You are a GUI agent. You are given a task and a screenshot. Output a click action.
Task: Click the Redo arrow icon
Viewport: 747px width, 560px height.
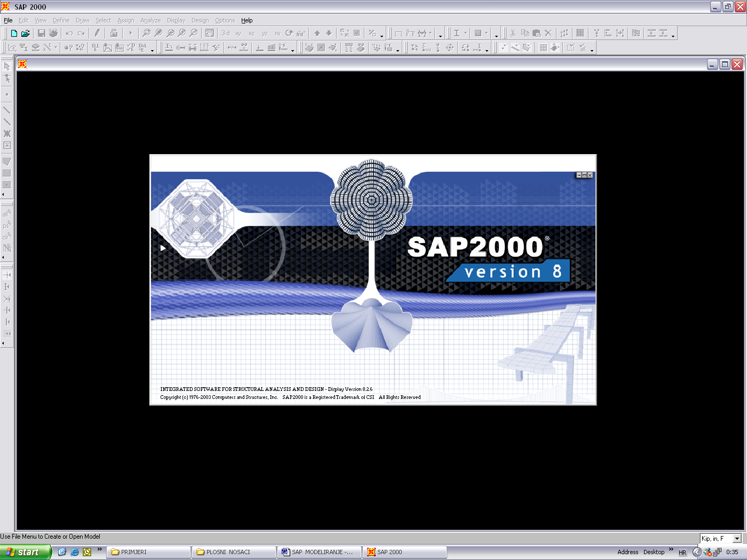pos(81,33)
